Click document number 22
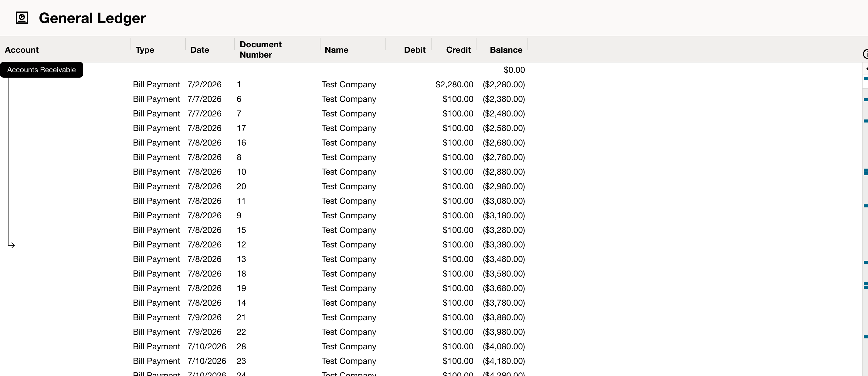Image resolution: width=868 pixels, height=376 pixels. tap(241, 332)
